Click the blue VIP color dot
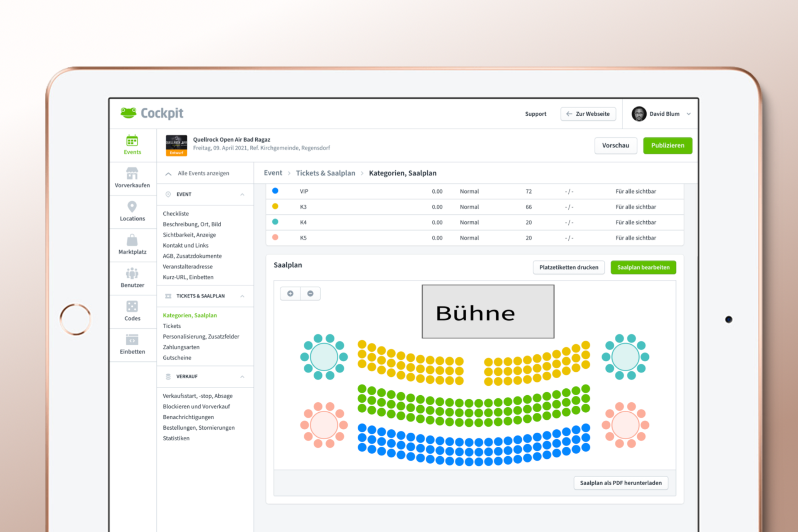 coord(275,191)
